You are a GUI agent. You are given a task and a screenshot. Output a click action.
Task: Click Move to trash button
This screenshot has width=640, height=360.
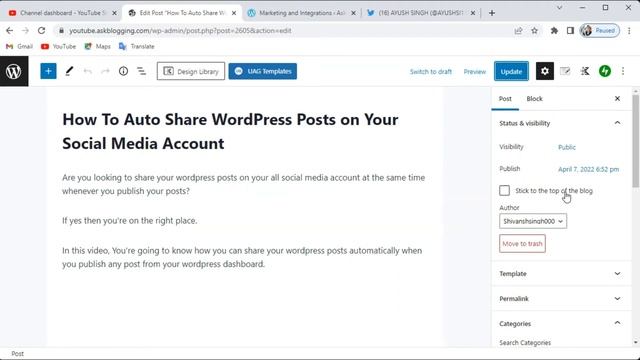pos(522,244)
